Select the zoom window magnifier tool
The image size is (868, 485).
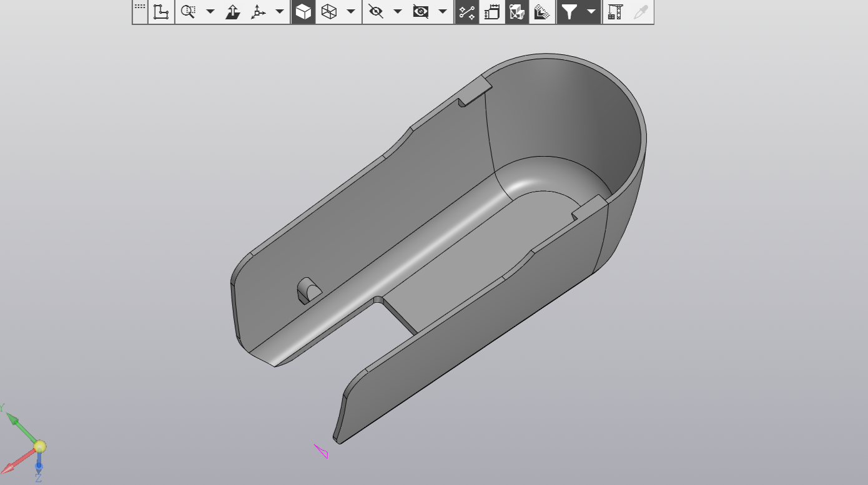click(188, 12)
